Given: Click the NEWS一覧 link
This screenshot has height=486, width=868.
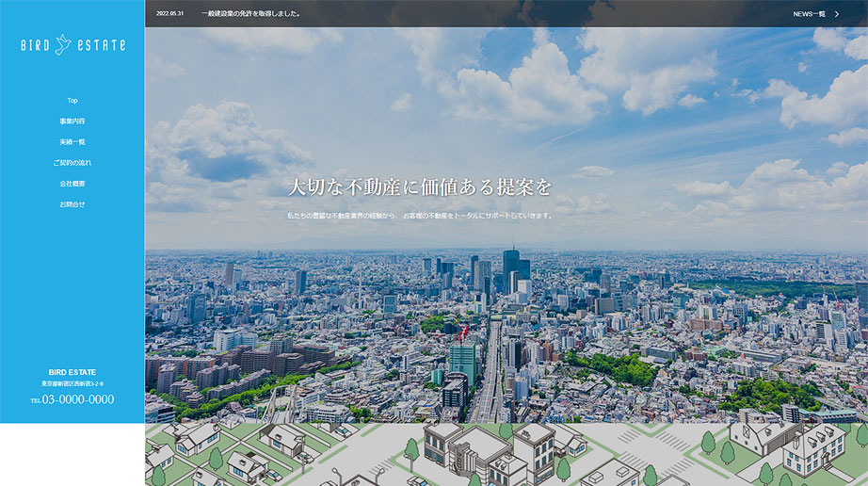Looking at the screenshot, I should pos(809,14).
